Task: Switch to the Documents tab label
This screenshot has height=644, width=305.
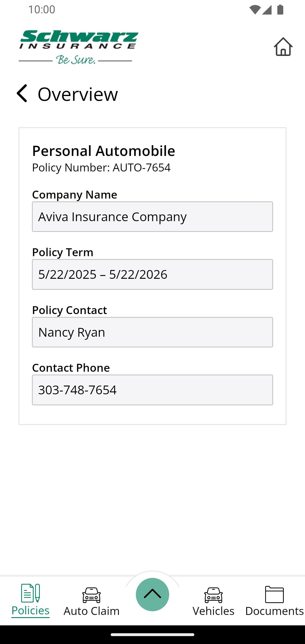Action: [x=274, y=611]
